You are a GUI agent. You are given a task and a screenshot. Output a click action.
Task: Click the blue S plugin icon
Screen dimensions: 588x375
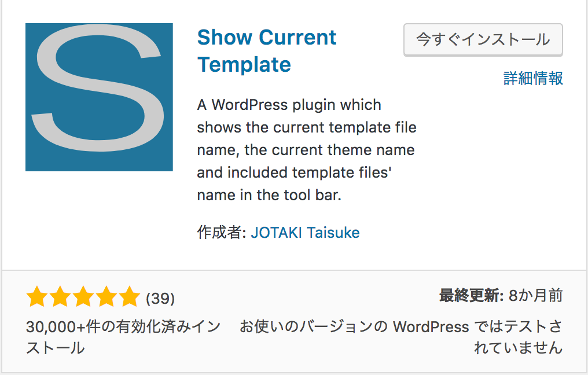[x=99, y=97]
